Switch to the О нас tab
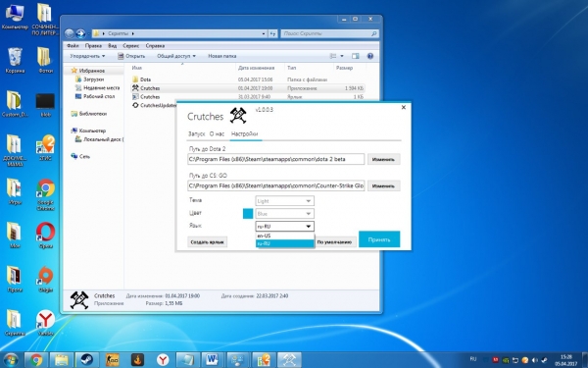Screen dimensions: 588x368 click(x=217, y=133)
